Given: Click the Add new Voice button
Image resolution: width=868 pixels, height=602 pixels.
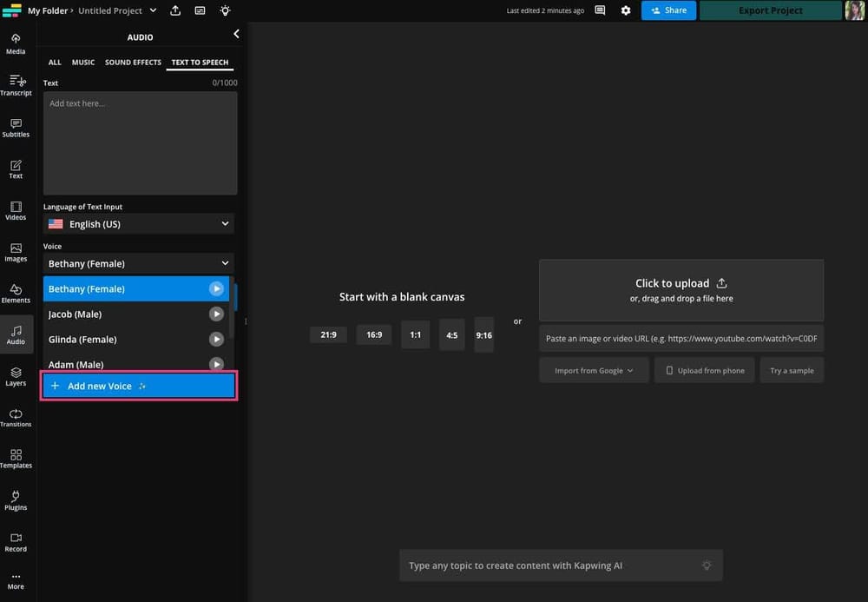Looking at the screenshot, I should click(x=138, y=386).
